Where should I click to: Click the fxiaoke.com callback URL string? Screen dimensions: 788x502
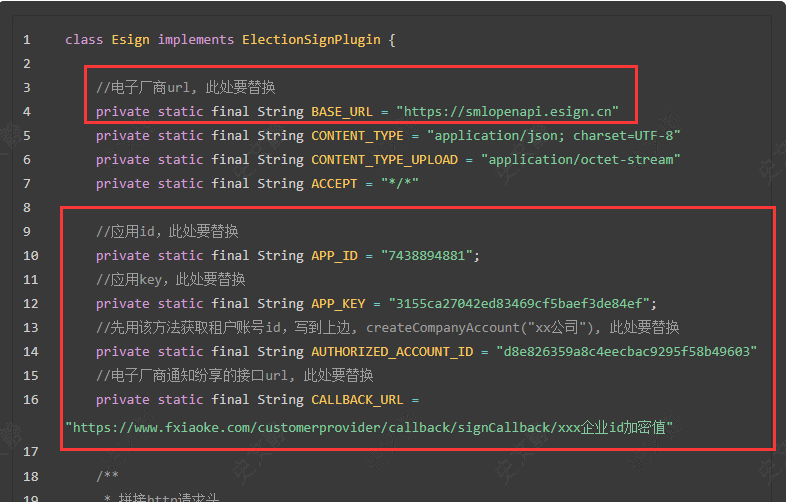[369, 428]
